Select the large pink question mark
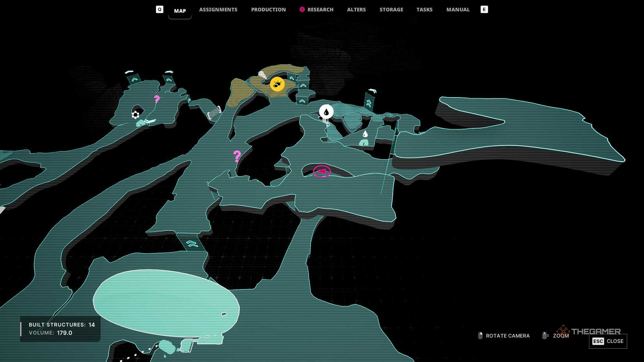 click(237, 156)
